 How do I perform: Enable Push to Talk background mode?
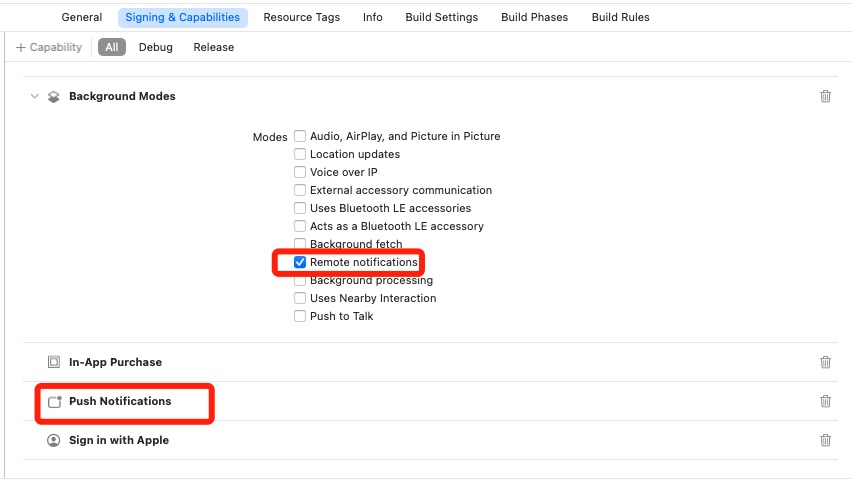tap(300, 316)
